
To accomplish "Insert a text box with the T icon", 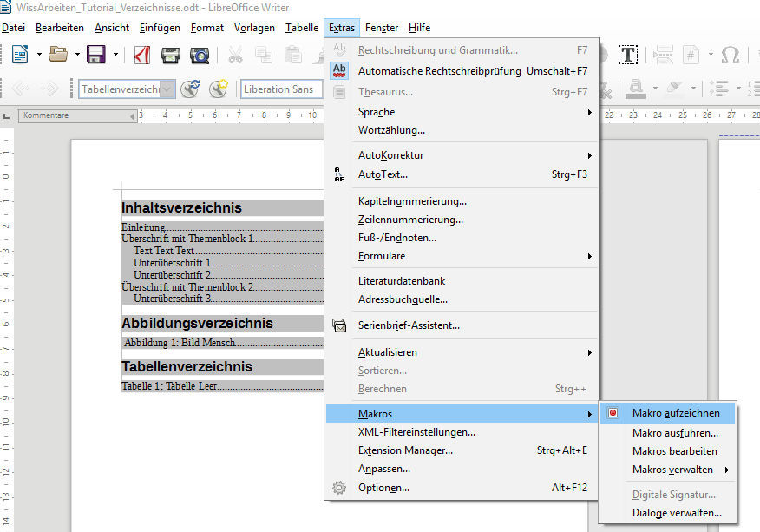I will tap(627, 55).
